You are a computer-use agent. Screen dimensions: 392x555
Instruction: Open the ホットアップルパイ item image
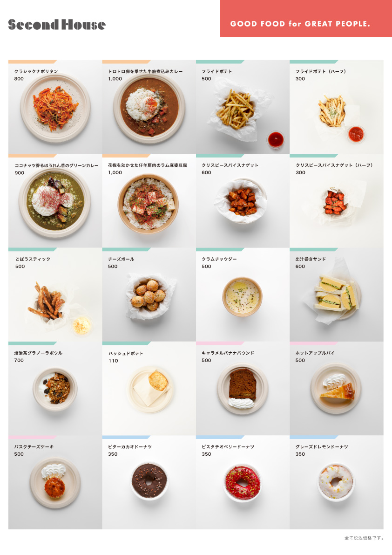337,388
